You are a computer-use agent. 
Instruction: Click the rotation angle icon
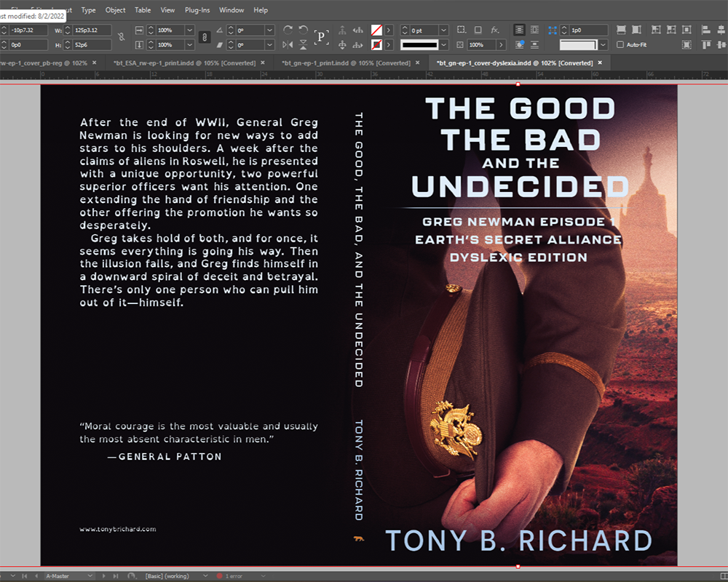220,30
